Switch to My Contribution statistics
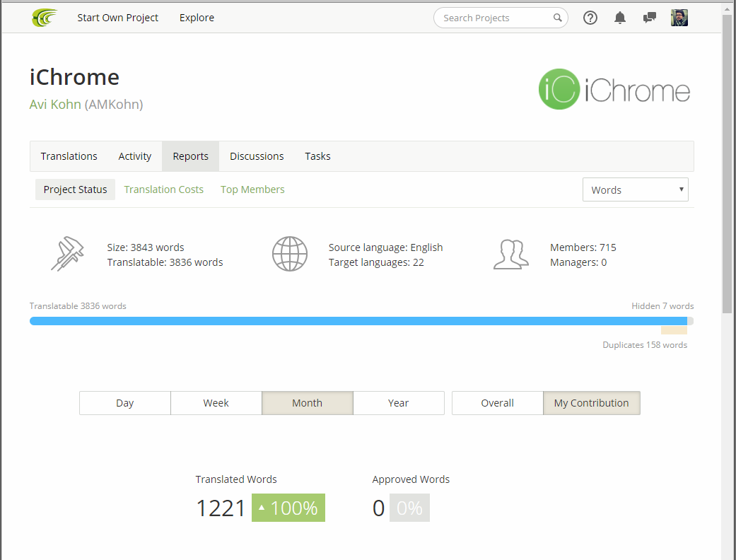 pyautogui.click(x=592, y=403)
